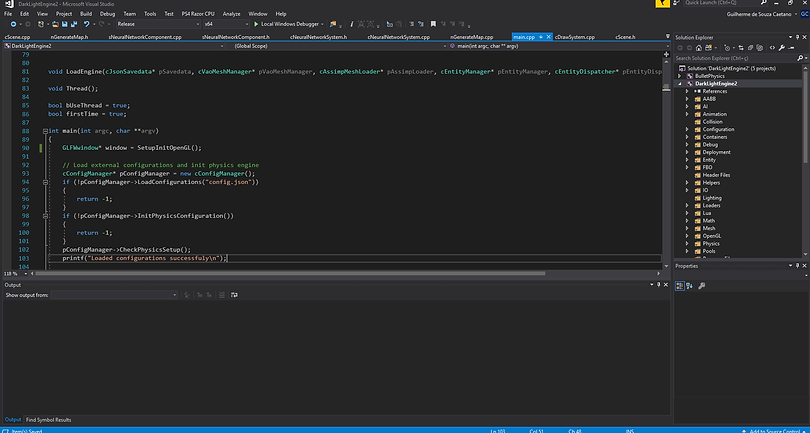Select the Lua folder in Solution Explorer

tap(707, 213)
